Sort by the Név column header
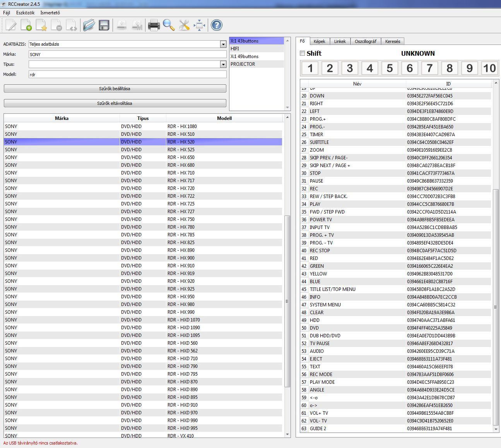 click(x=357, y=84)
